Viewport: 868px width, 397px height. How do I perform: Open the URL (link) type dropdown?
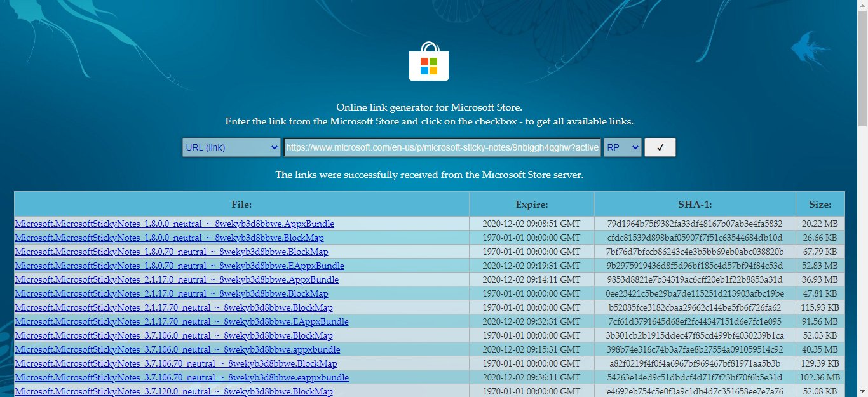coord(231,147)
